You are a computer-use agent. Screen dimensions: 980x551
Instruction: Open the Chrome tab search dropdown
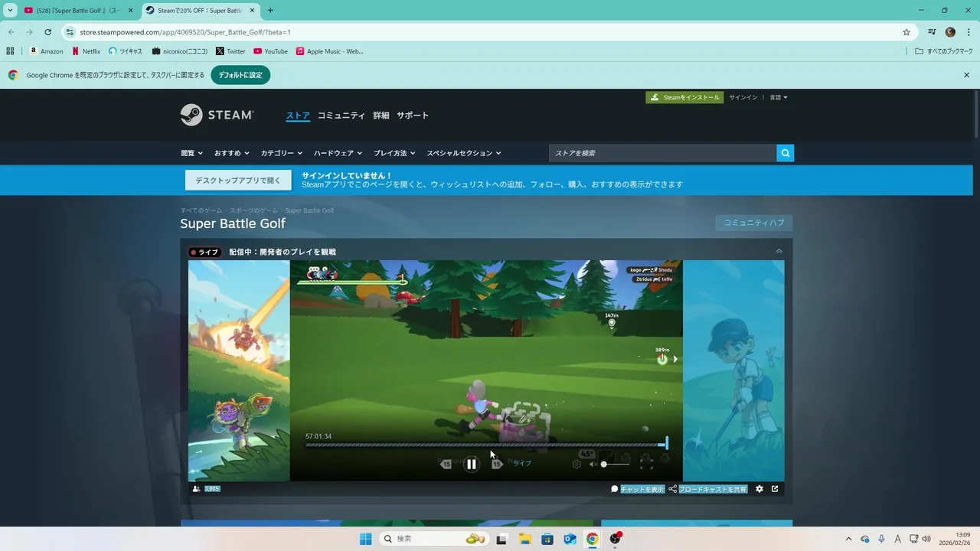[10, 11]
